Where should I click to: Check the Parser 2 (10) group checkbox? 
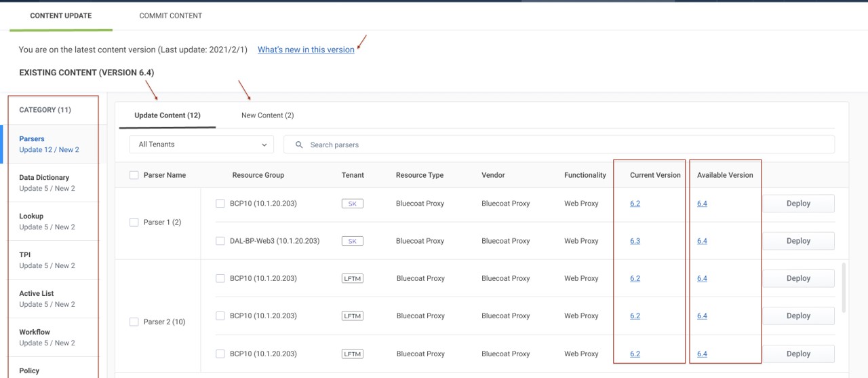tap(134, 322)
